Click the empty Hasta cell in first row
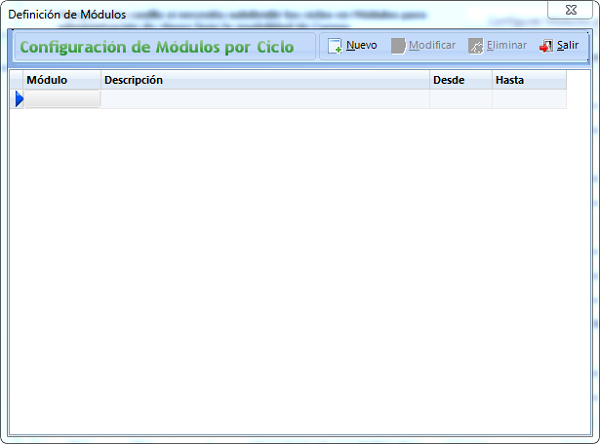This screenshot has height=444, width=600. pyautogui.click(x=529, y=99)
